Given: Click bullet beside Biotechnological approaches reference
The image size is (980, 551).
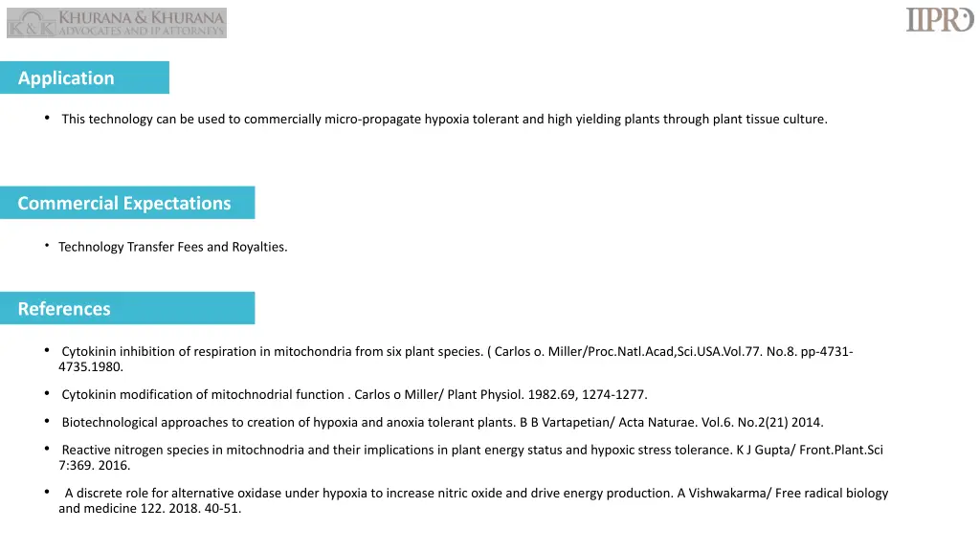Looking at the screenshot, I should point(47,421).
